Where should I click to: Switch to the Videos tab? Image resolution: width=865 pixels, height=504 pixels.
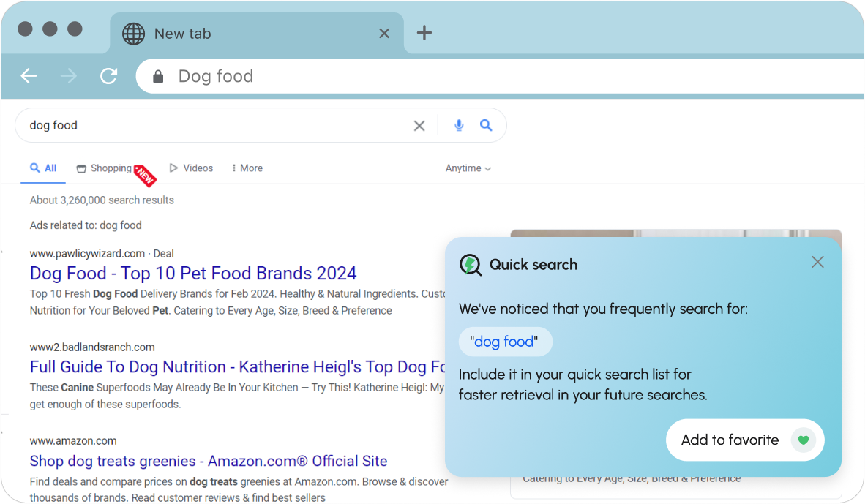point(191,168)
